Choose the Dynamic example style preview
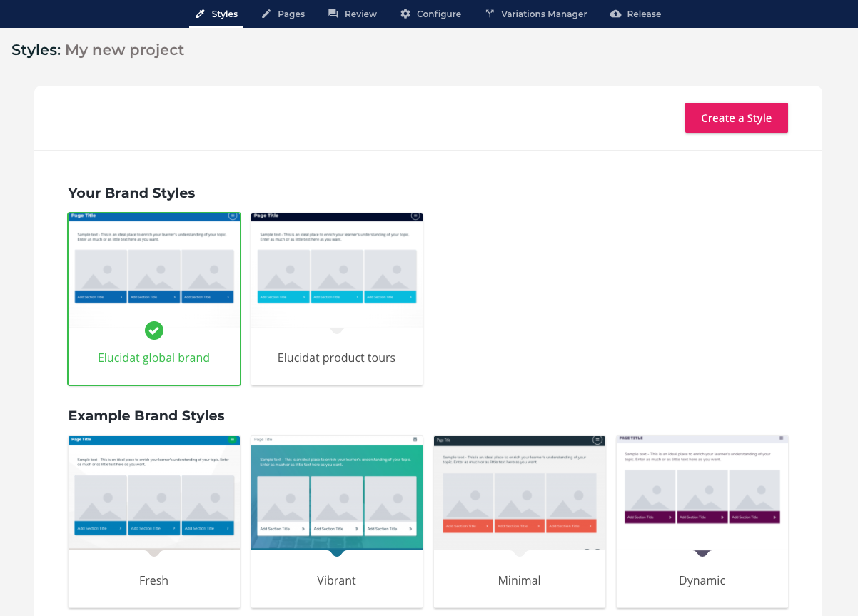Image resolution: width=858 pixels, height=616 pixels. 702,493
